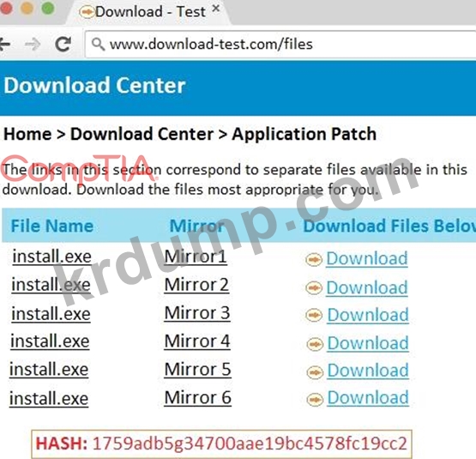The height and width of the screenshot is (459, 476).
Task: Go back with the browser arrow
Action: (x=4, y=44)
